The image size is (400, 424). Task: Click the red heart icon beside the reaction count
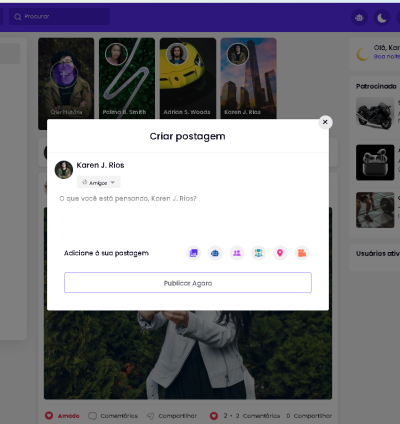pyautogui.click(x=214, y=416)
